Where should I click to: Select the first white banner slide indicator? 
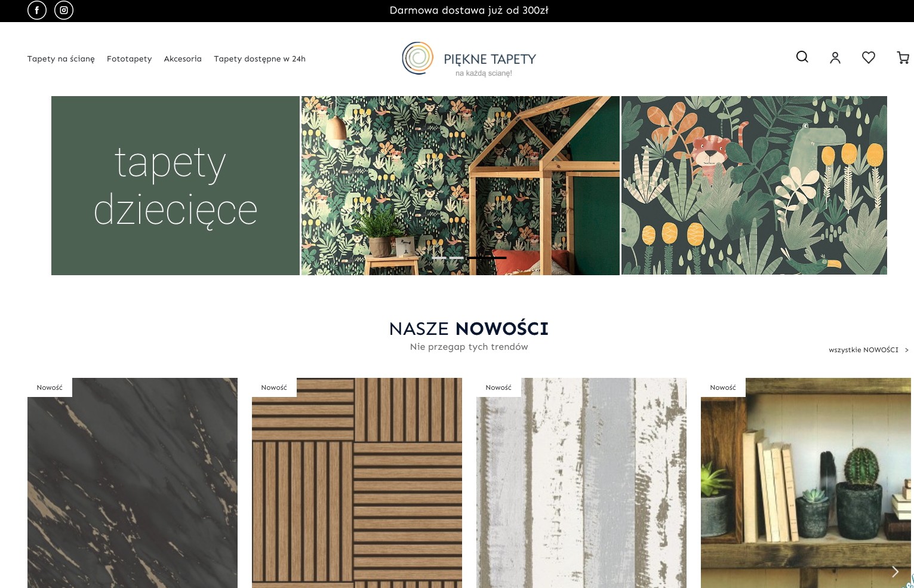[439, 257]
